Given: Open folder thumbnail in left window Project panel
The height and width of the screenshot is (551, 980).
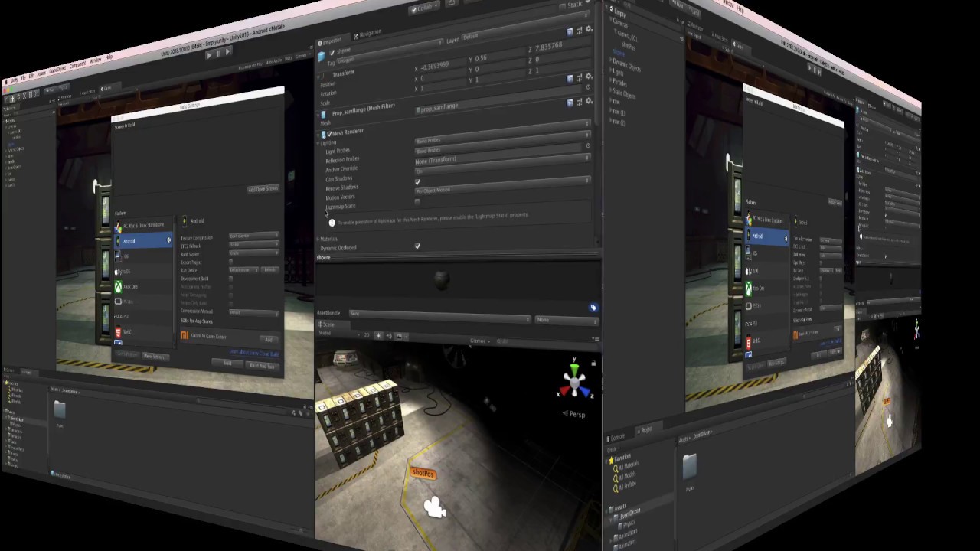Looking at the screenshot, I should coord(60,410).
